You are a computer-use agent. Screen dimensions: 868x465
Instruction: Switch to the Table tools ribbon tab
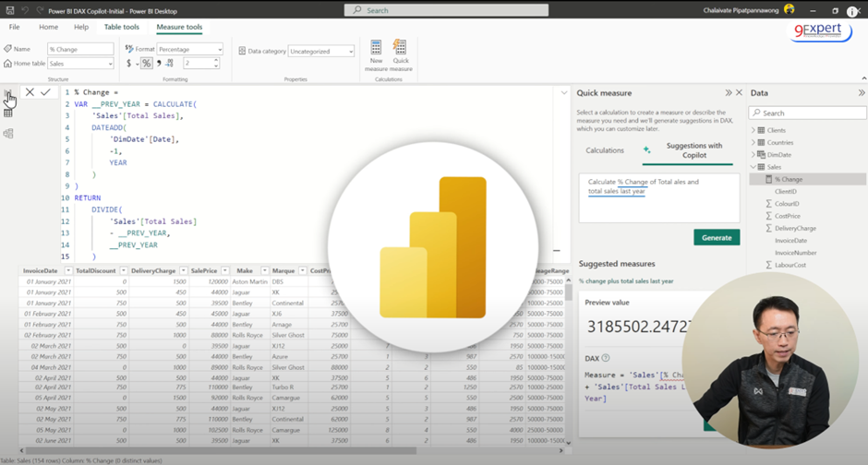point(121,27)
